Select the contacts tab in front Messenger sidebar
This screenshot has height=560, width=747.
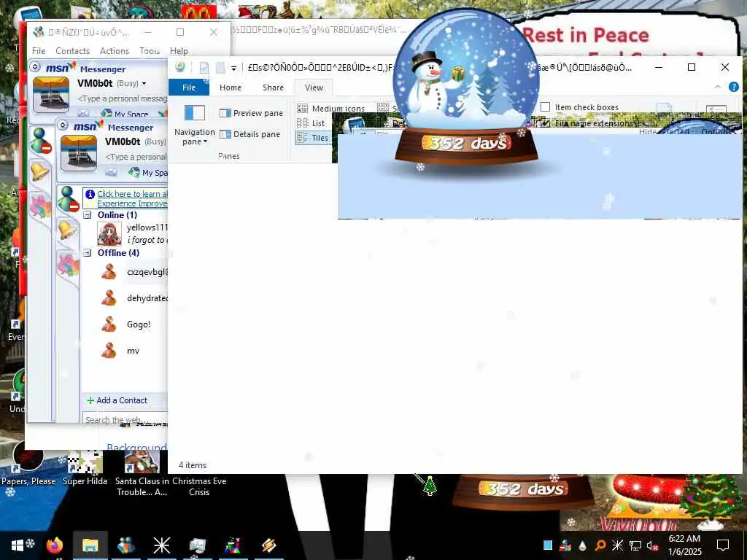(68, 198)
